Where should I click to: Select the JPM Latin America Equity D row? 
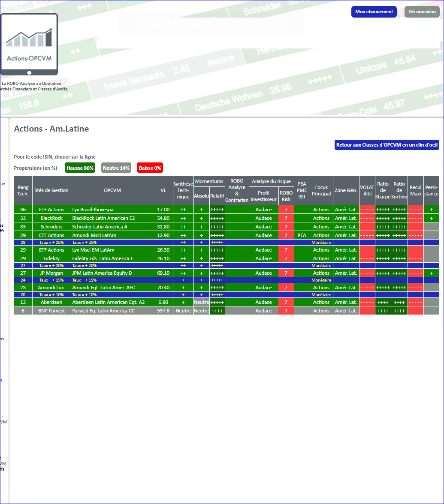[x=227, y=273]
